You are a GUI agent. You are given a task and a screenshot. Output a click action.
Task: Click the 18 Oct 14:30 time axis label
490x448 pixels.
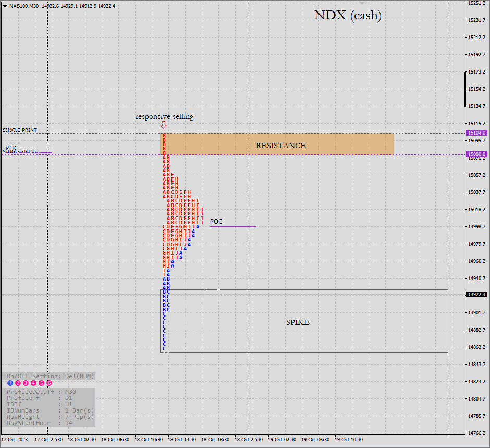point(182,440)
